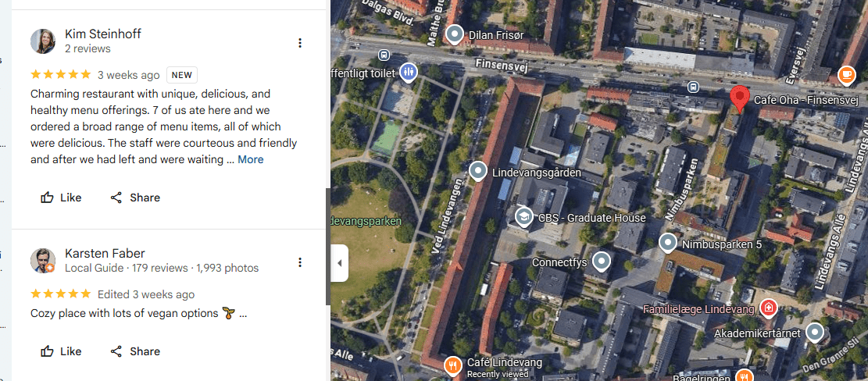Open Karsten Faber's profile picture

tap(43, 261)
